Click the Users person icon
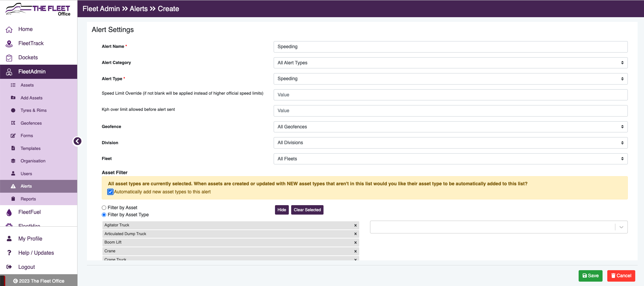This screenshot has width=644, height=286. click(13, 173)
